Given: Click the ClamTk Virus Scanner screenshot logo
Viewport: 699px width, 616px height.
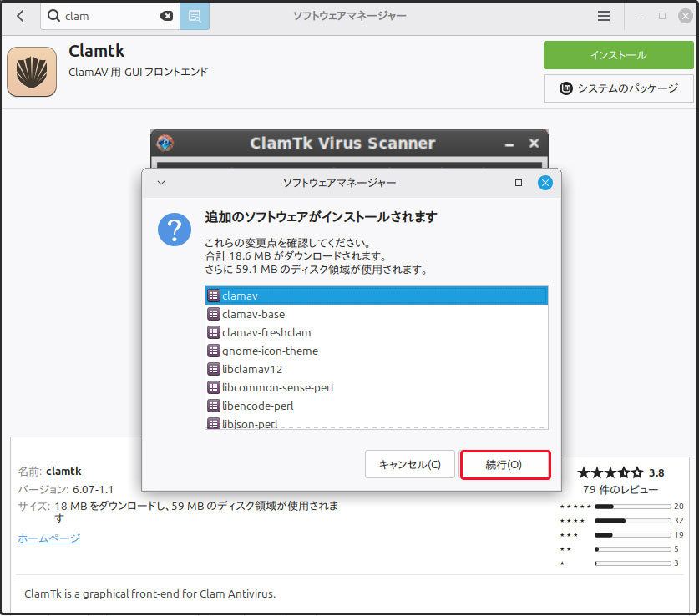Looking at the screenshot, I should (165, 143).
